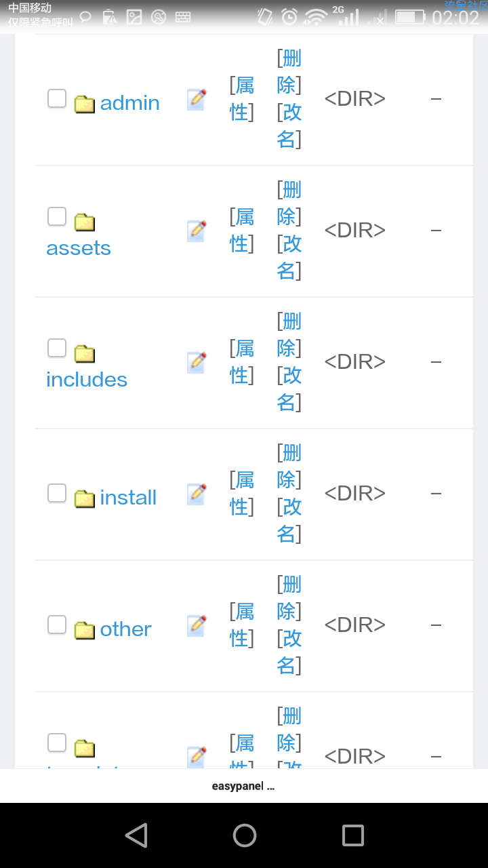Click the folder icon above includes
The width and height of the screenshot is (488, 868).
point(84,354)
